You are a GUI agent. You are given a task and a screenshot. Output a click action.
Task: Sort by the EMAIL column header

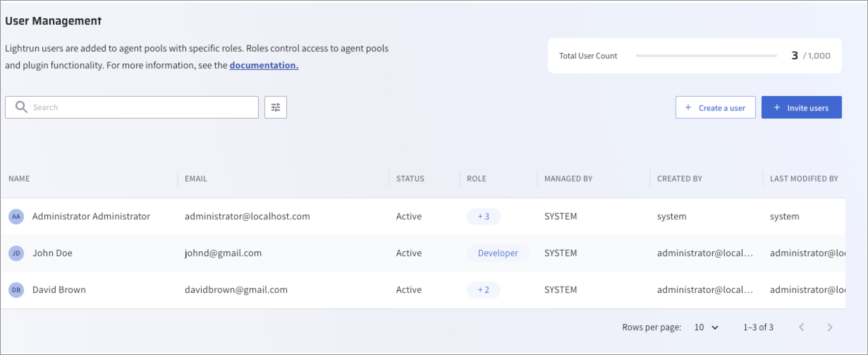(196, 179)
